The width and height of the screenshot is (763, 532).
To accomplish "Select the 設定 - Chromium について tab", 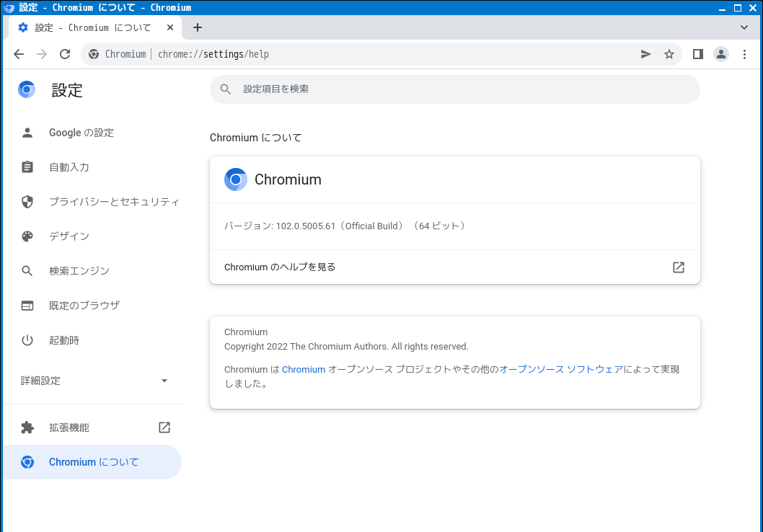I will 95,27.
